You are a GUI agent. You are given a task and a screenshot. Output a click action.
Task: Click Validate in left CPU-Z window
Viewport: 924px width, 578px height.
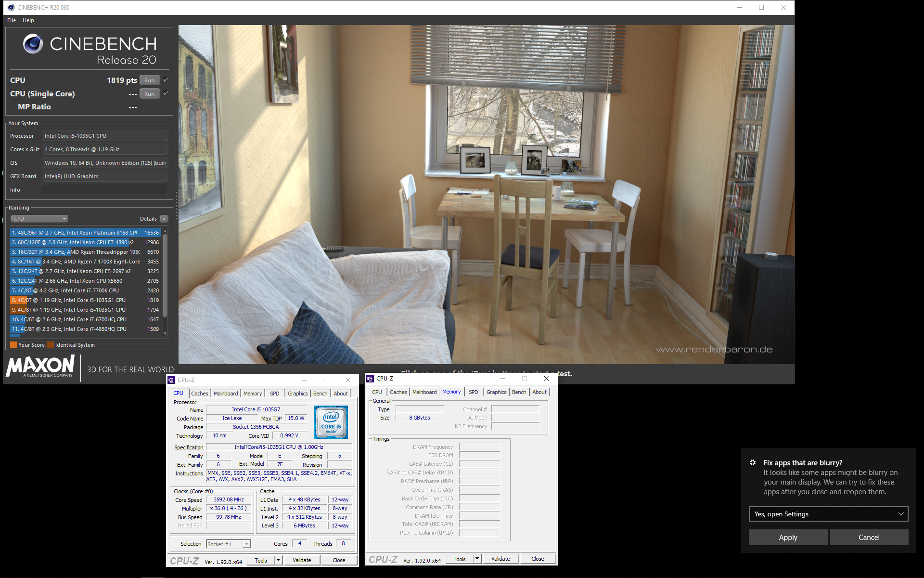coord(302,560)
